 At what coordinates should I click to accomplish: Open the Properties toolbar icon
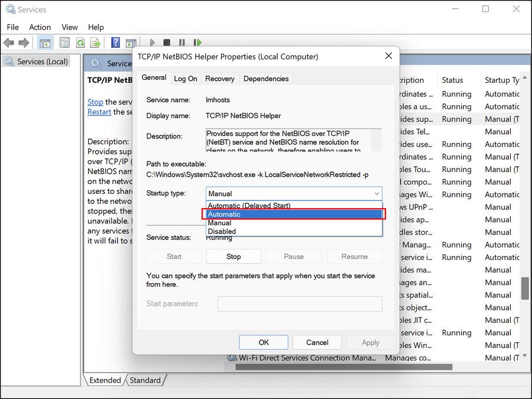(x=64, y=43)
